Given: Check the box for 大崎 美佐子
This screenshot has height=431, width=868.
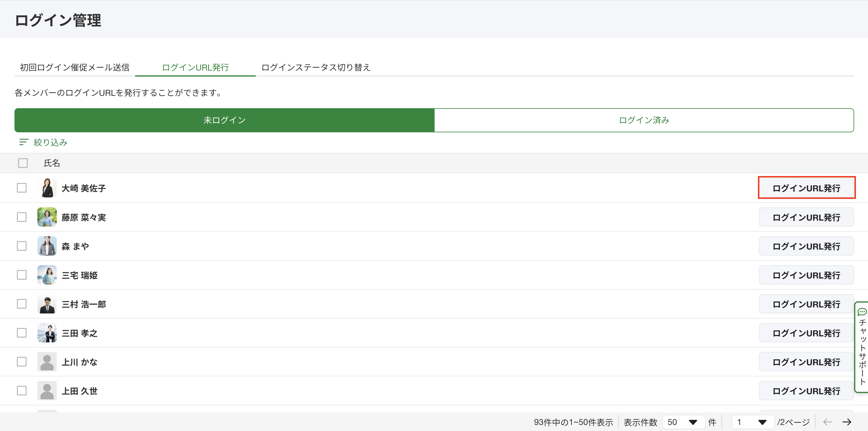Looking at the screenshot, I should tap(22, 188).
